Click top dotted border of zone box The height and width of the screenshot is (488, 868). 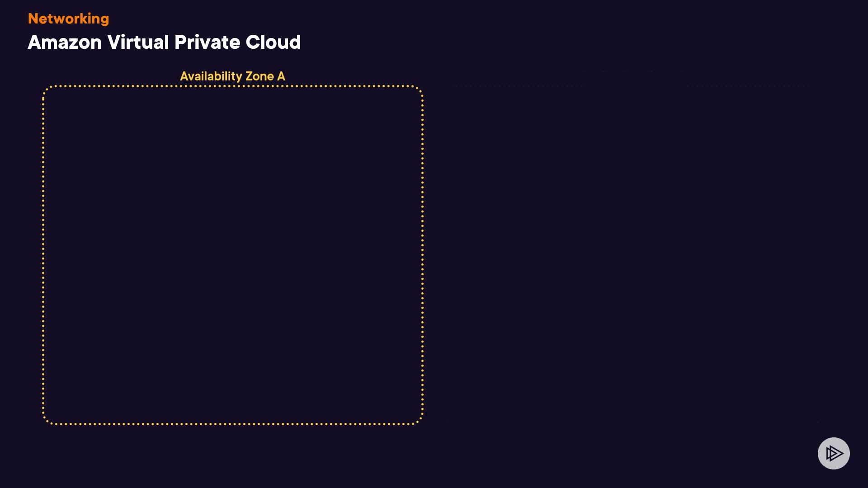(232, 86)
